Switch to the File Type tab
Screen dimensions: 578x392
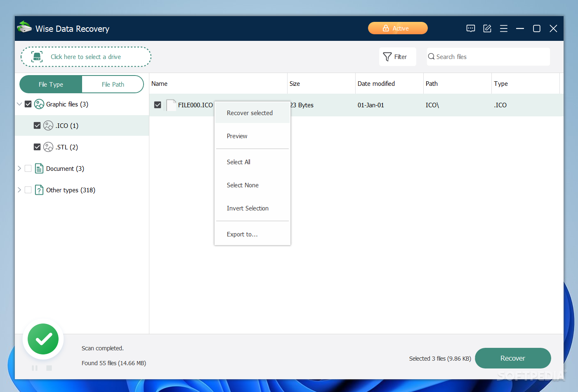click(x=51, y=84)
